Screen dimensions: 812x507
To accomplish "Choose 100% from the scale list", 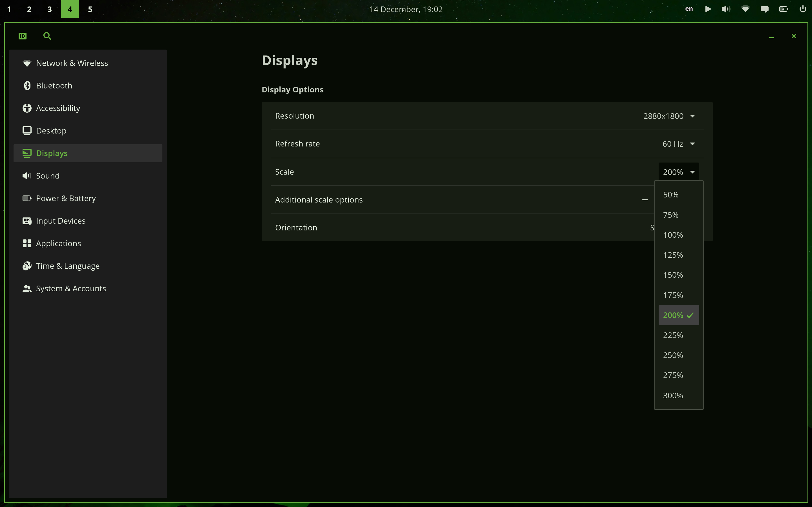I will [x=673, y=235].
